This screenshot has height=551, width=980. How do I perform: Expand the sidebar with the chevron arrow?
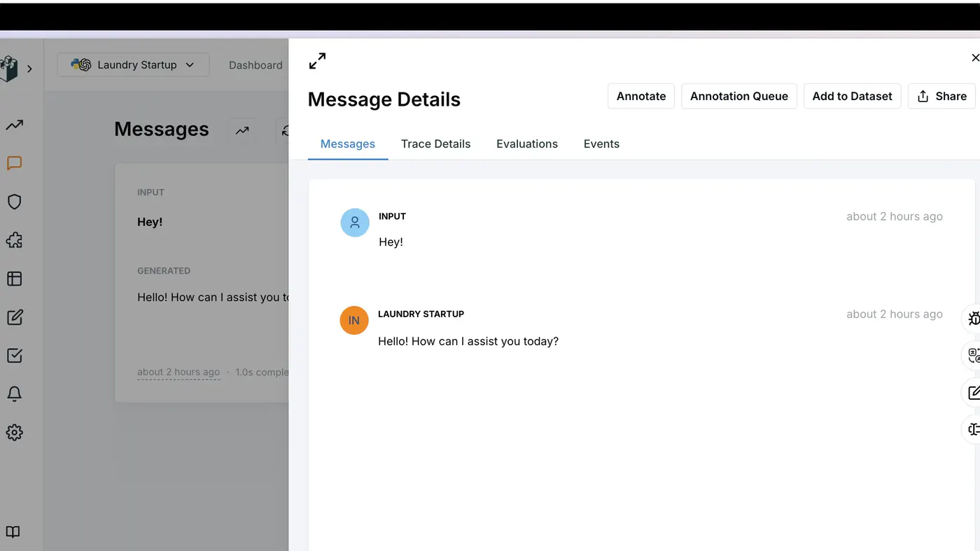29,69
